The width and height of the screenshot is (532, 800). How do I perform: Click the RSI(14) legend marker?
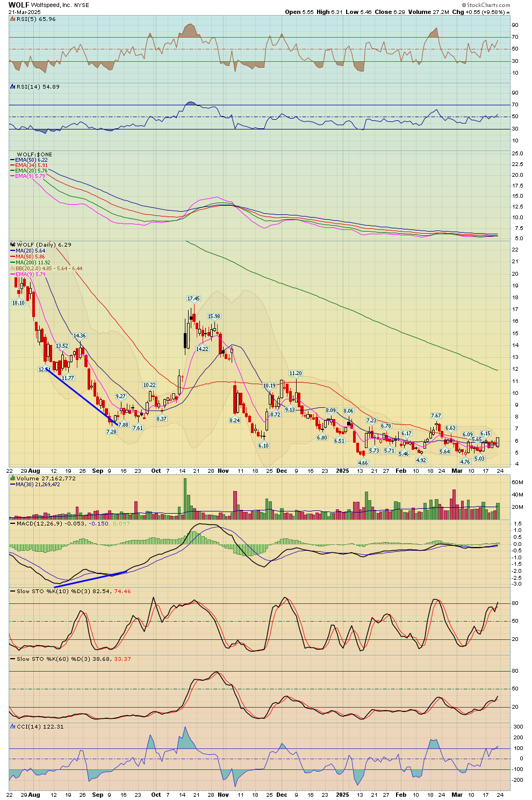(x=12, y=87)
